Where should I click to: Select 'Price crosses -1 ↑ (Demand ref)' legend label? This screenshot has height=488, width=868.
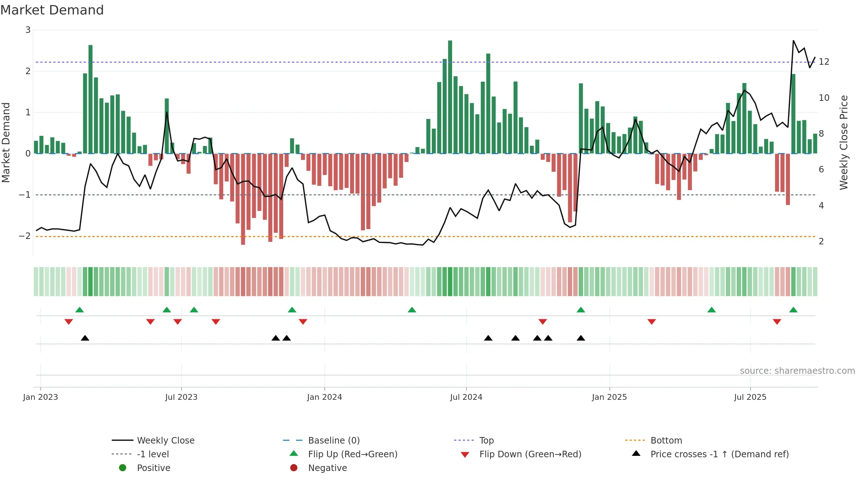coord(720,454)
